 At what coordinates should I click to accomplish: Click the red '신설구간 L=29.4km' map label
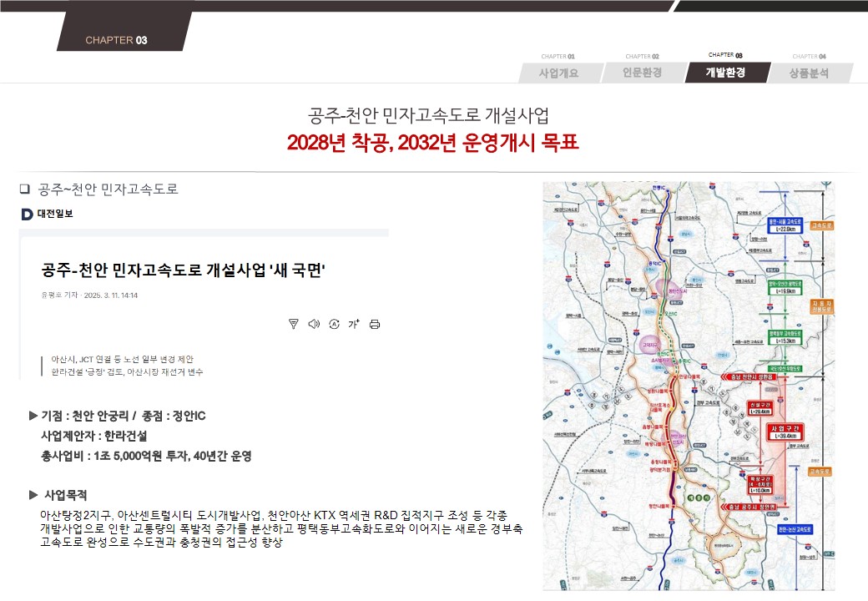pos(760,408)
